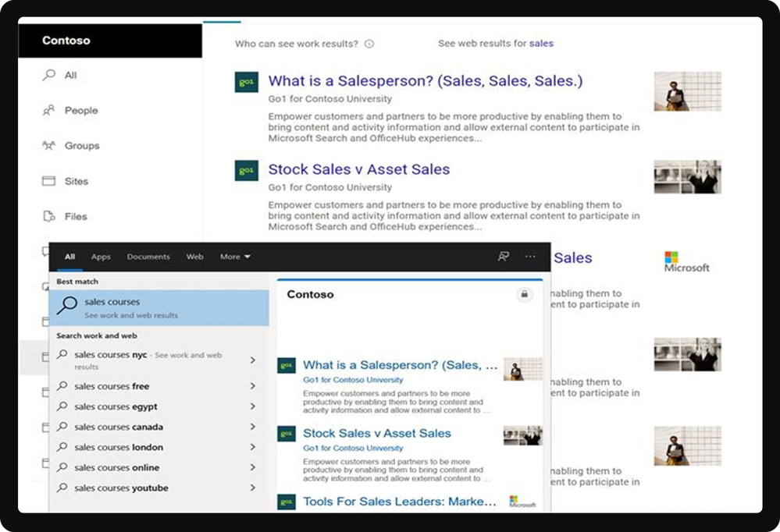Expand chevron for sales courses youtube
Viewport: 780px width, 532px height.
253,488
